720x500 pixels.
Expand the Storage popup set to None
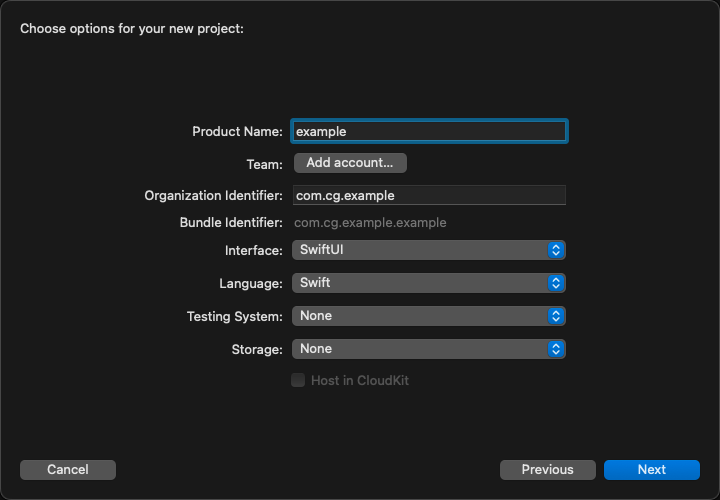click(420, 349)
